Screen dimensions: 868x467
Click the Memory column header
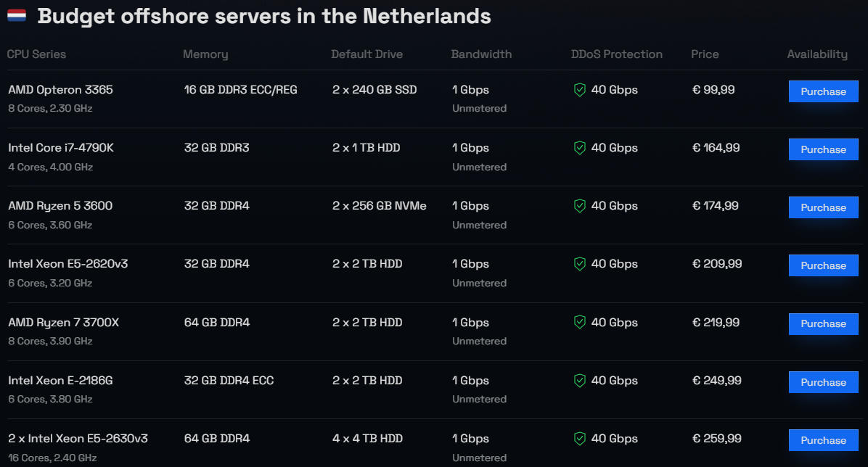[x=205, y=54]
